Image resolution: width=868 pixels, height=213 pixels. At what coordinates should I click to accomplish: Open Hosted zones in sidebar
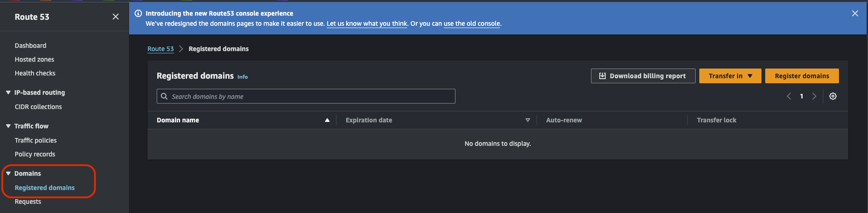(34, 59)
